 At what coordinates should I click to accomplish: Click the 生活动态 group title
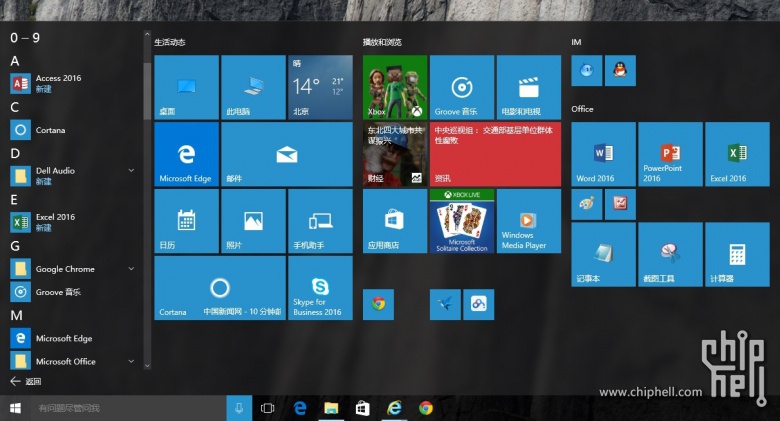[170, 42]
